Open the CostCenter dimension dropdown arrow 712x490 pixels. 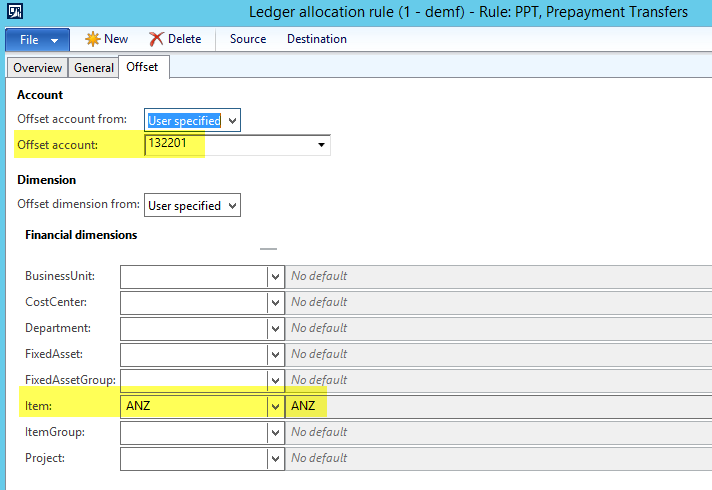point(275,302)
